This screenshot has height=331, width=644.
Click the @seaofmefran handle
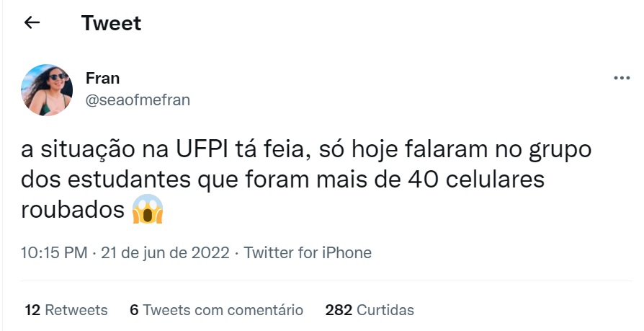tap(138, 100)
